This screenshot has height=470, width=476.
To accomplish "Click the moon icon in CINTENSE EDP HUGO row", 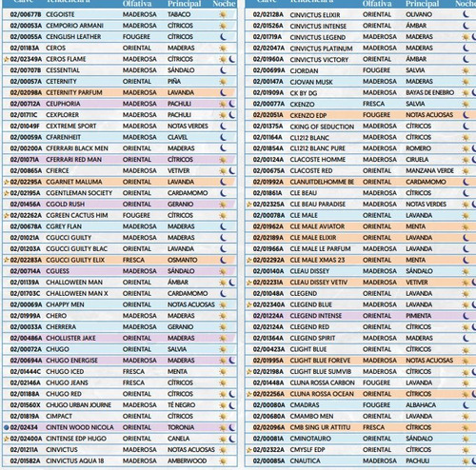I will 232,439.
